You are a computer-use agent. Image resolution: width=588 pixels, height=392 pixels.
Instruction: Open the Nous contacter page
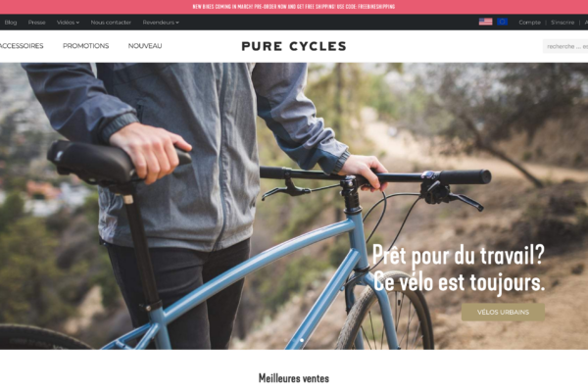111,23
